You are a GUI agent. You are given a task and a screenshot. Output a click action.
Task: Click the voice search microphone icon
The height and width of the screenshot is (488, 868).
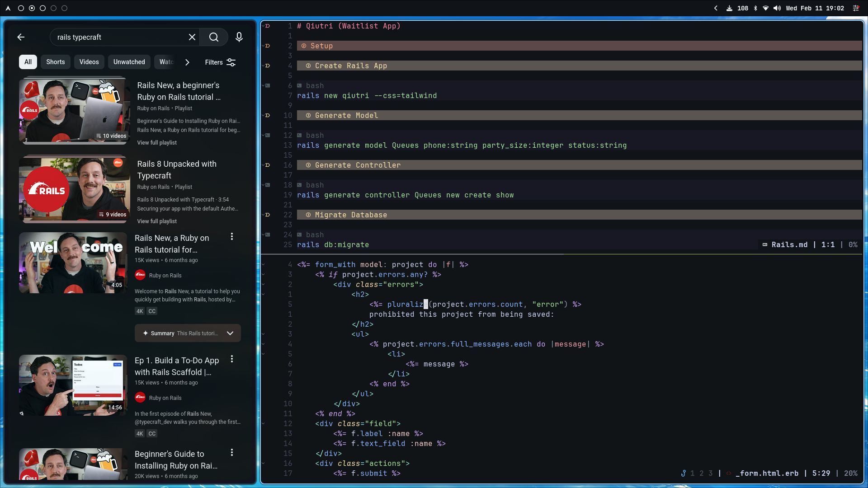point(239,37)
